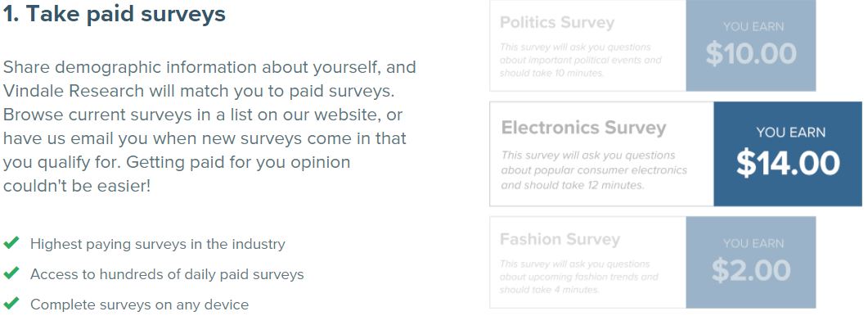Select the Politics Survey card title
This screenshot has height=325, width=868.
click(x=557, y=23)
